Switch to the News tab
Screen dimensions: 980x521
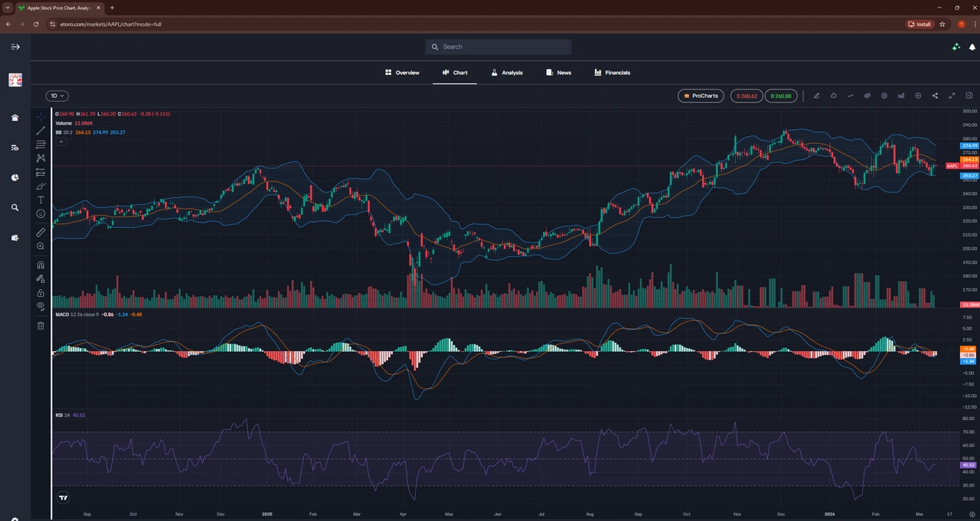click(559, 73)
